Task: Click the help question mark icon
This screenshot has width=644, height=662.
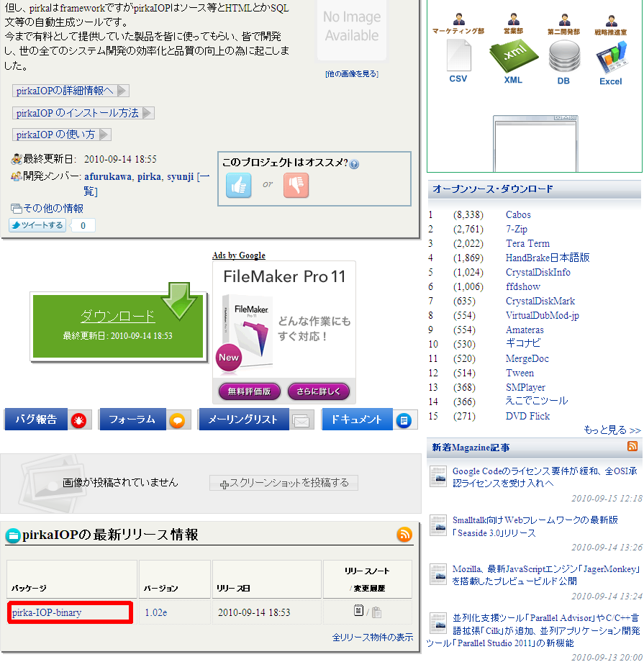Action: click(x=354, y=164)
